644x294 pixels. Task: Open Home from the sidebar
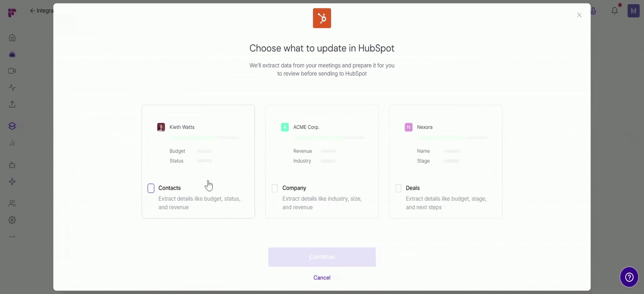[x=12, y=38]
